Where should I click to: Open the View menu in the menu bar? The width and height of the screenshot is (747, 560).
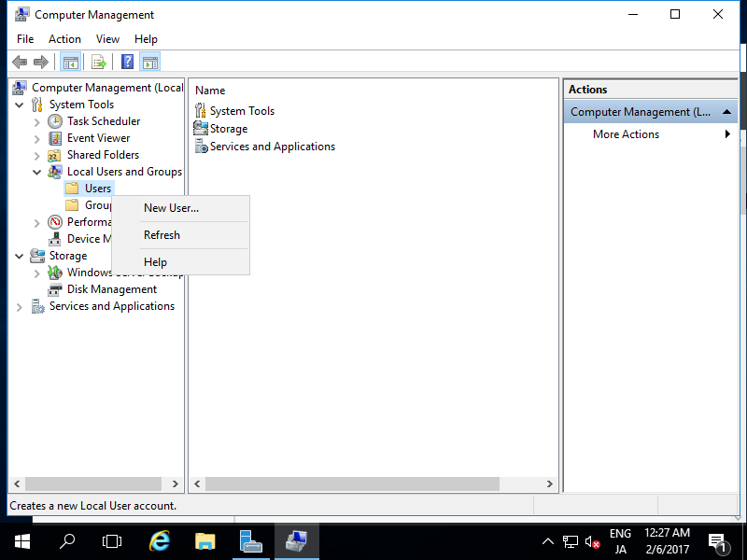click(x=107, y=39)
